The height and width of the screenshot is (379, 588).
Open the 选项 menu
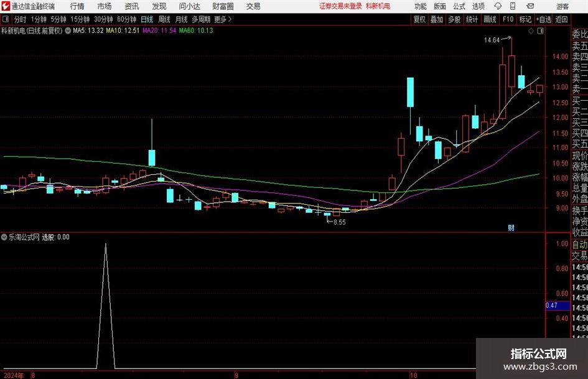(x=478, y=6)
